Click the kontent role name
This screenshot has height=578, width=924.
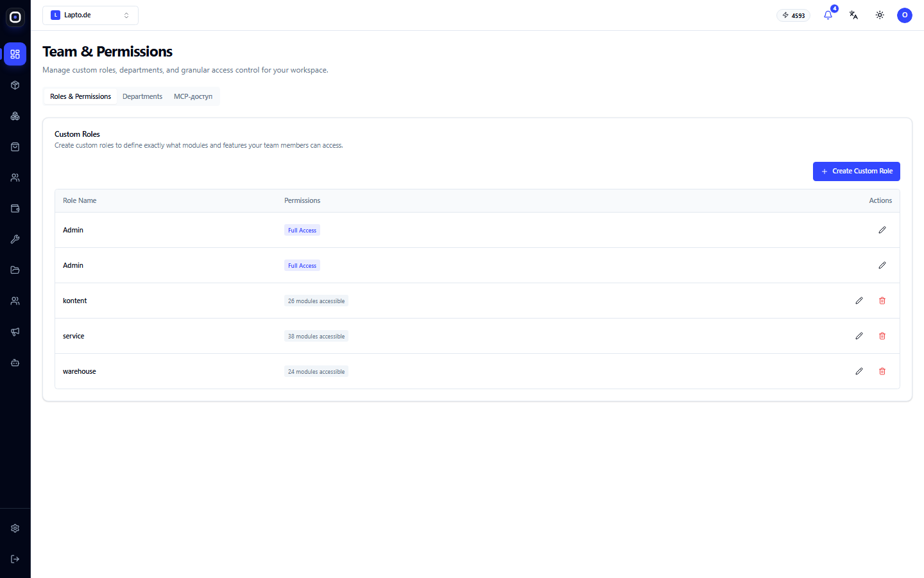point(75,301)
